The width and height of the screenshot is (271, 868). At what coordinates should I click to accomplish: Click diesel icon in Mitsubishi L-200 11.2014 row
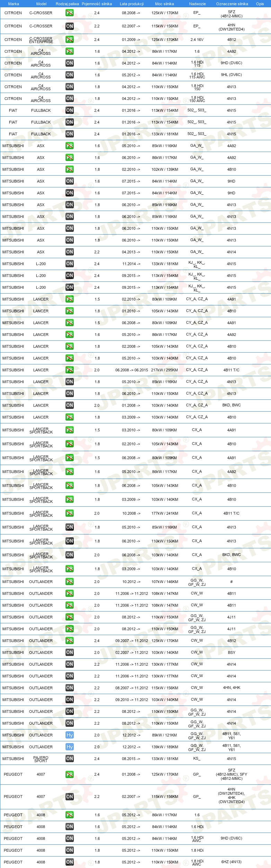coord(70,264)
